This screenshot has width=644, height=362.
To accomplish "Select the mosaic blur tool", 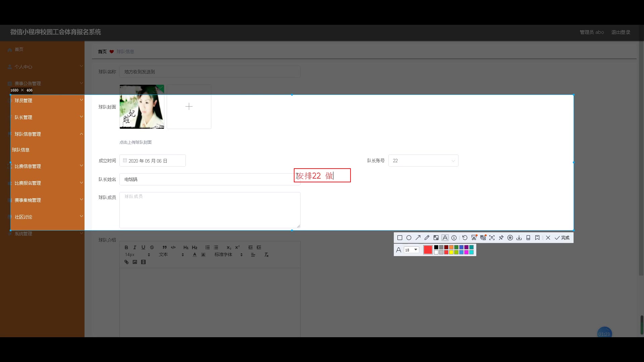I will 436,238.
